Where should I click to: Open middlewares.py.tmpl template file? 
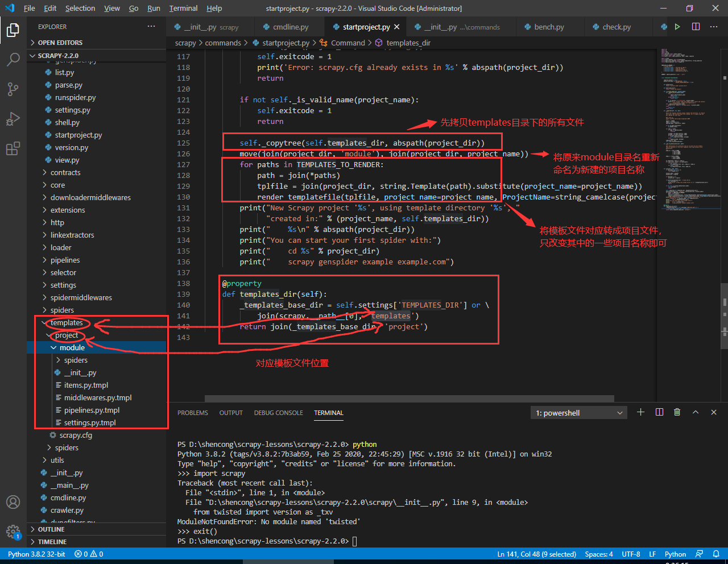(98, 397)
